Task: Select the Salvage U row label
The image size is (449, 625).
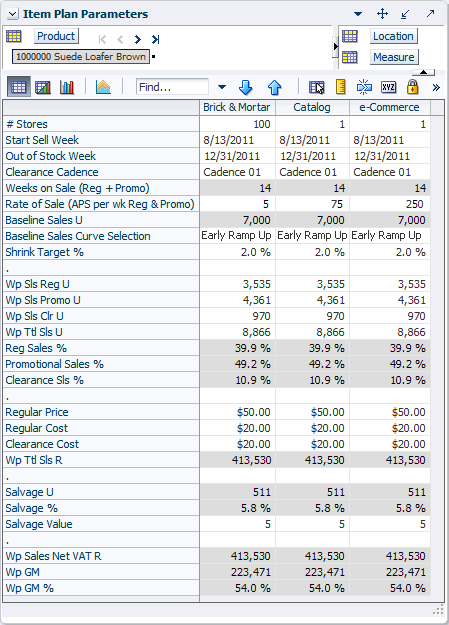Action: 101,492
